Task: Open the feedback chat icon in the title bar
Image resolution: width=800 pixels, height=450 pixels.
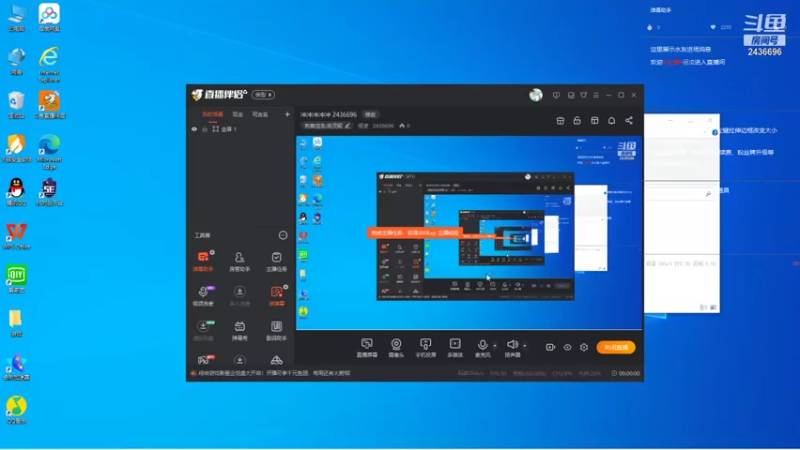Action: (x=556, y=95)
